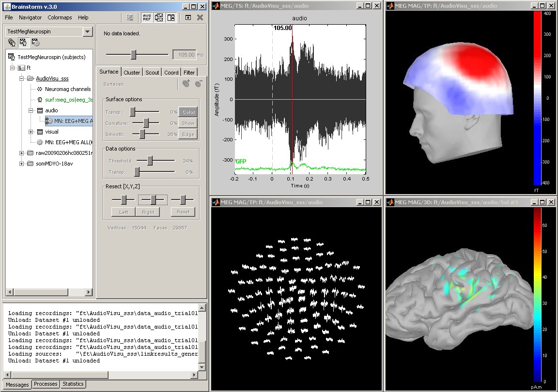Click the add surface icon
The height and width of the screenshot is (392, 558).
186,84
